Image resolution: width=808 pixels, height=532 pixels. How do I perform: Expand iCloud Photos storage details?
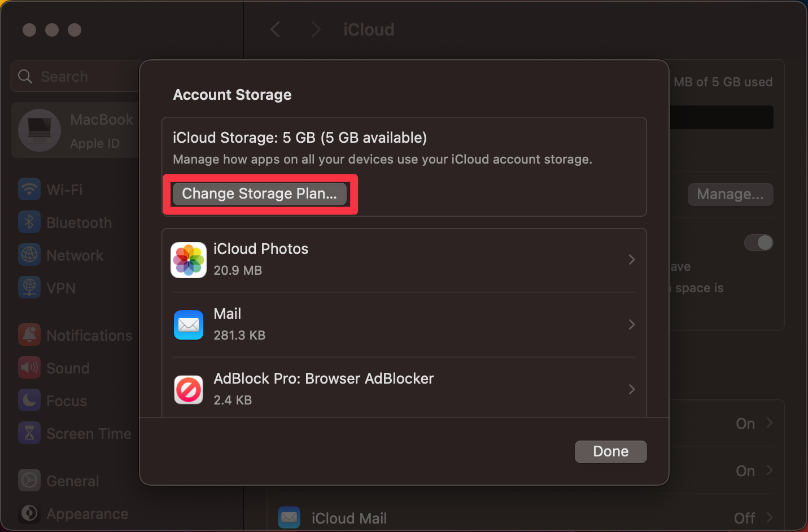pyautogui.click(x=631, y=260)
